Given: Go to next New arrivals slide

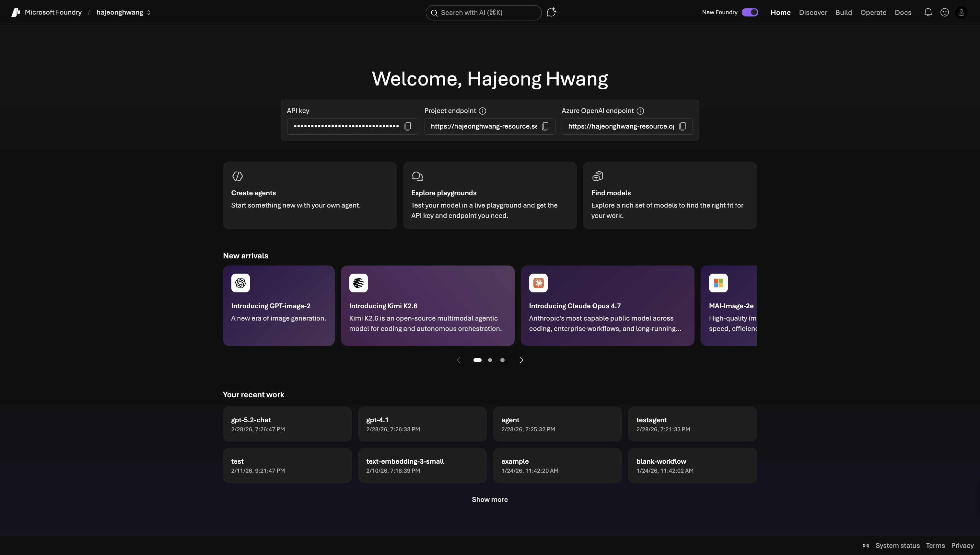Looking at the screenshot, I should pos(521,360).
